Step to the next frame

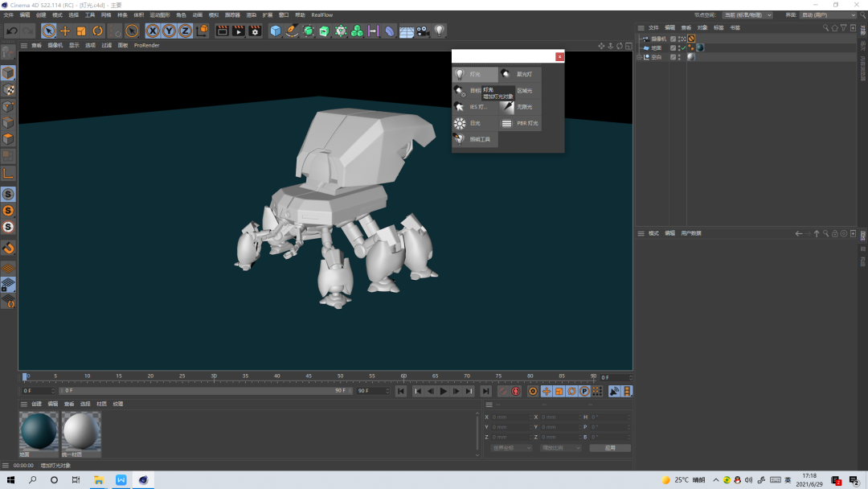pos(457,392)
